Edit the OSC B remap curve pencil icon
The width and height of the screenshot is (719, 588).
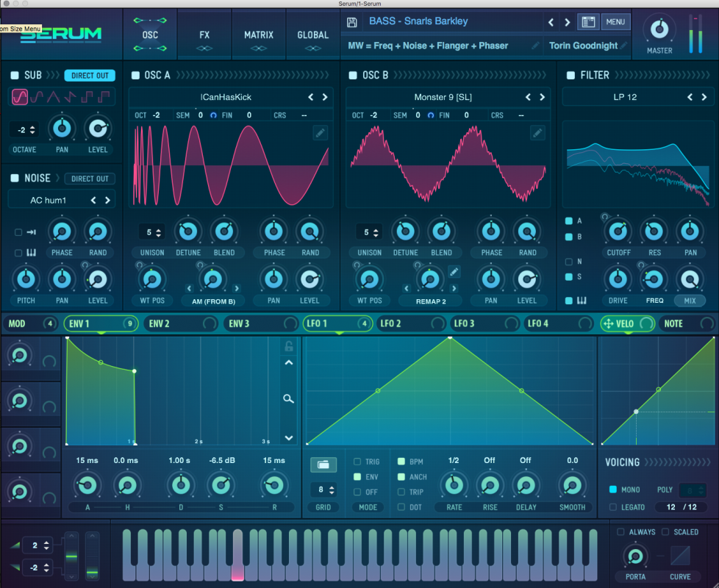(454, 272)
